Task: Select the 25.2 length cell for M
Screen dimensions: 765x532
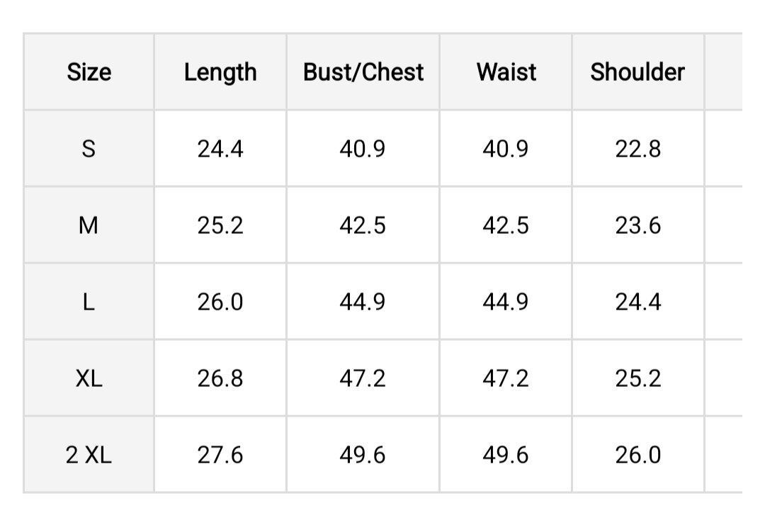Action: pyautogui.click(x=220, y=225)
